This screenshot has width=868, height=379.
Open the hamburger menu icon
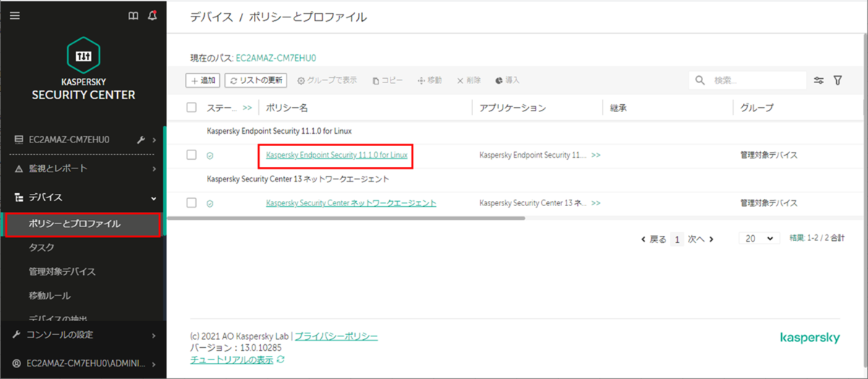pos(14,15)
